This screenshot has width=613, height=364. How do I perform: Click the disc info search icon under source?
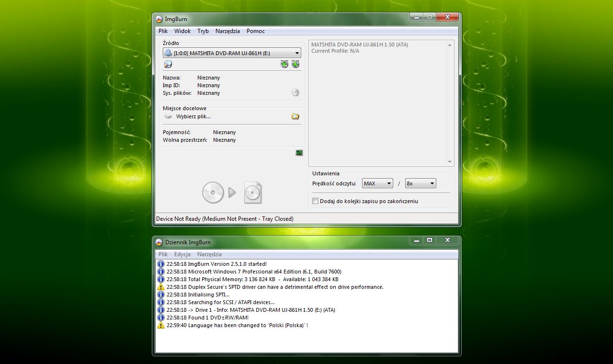168,64
